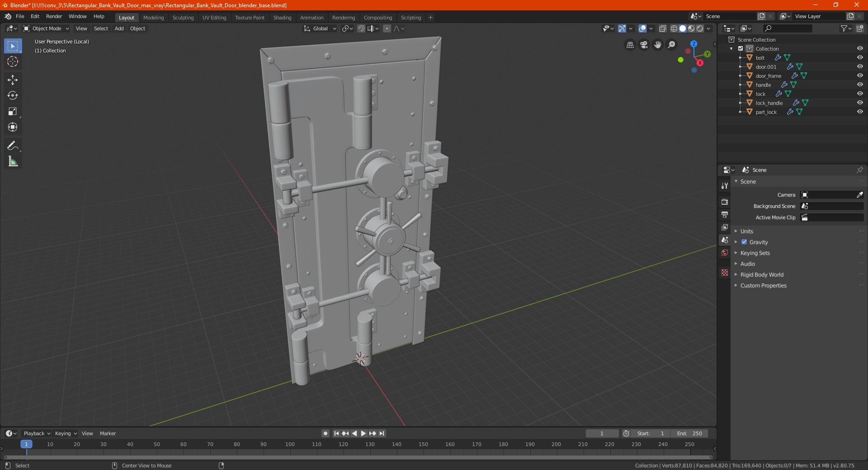Switch to wireframe viewport shading
868x470 pixels.
click(674, 28)
